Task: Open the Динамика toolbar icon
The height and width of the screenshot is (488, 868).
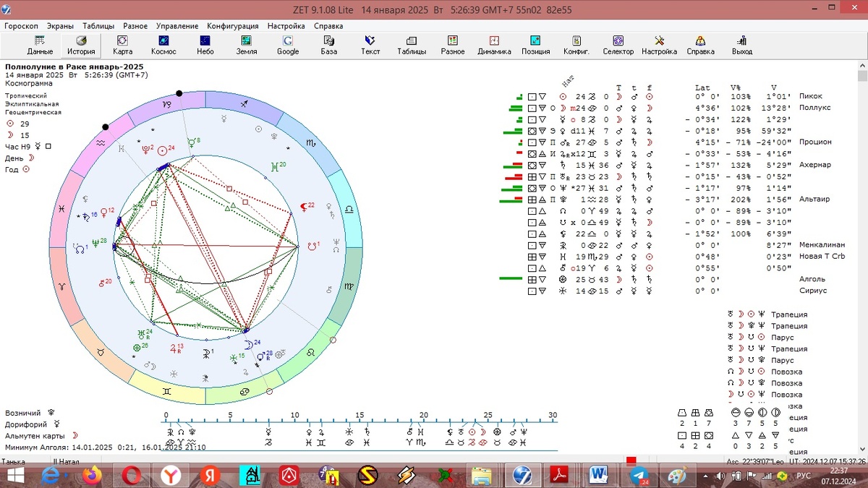Action: (x=494, y=45)
